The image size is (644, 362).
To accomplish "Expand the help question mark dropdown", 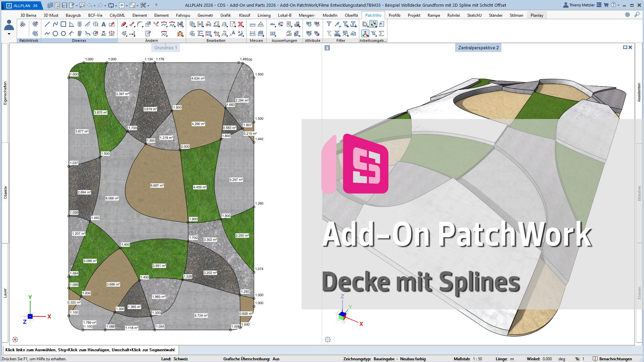I will [x=618, y=5].
